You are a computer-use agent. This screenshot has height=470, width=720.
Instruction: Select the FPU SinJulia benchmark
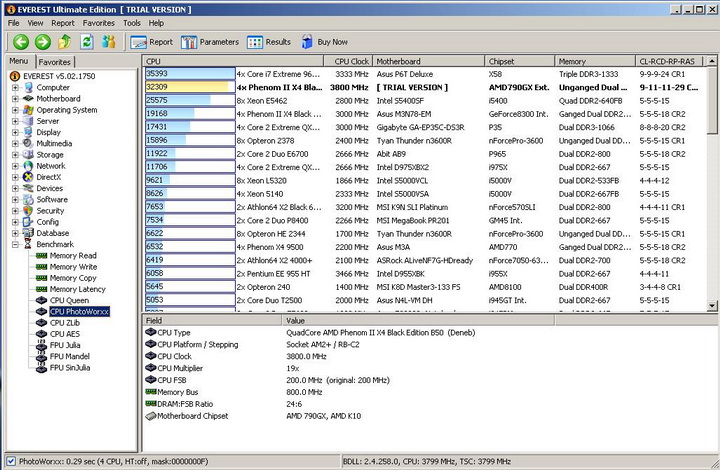click(69, 368)
